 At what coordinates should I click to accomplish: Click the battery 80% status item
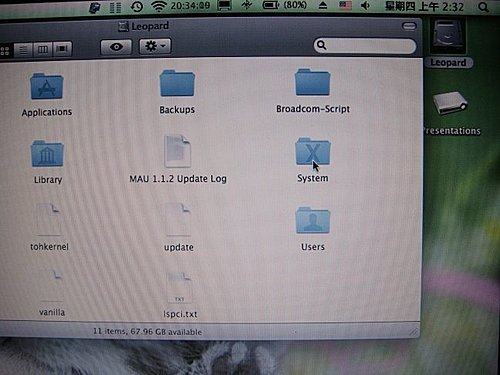(285, 5)
